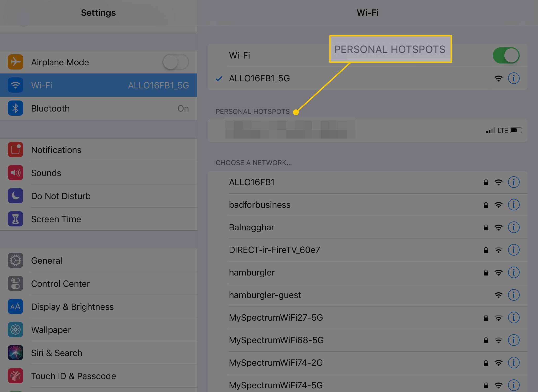Enable Bluetooth from settings sidebar
Image resolution: width=538 pixels, height=392 pixels.
[x=98, y=108]
